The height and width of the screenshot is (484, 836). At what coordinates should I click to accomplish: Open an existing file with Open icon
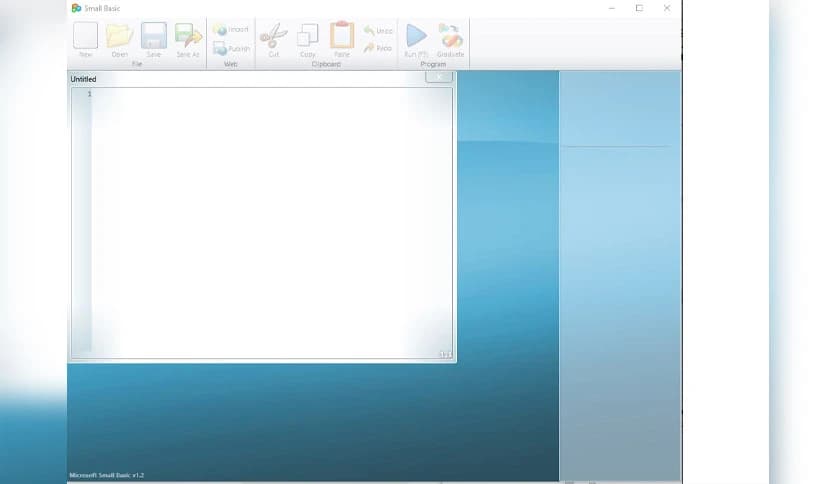click(119, 39)
